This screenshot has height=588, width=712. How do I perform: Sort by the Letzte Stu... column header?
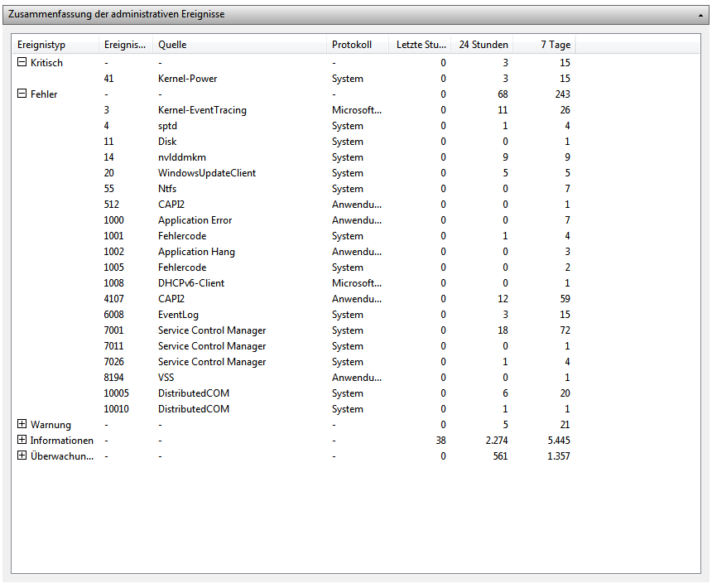pyautogui.click(x=420, y=45)
